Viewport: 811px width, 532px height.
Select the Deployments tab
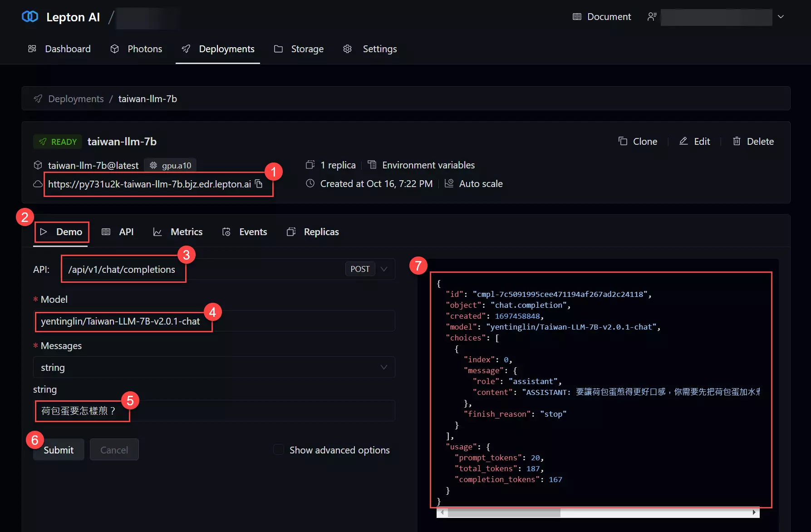218,49
